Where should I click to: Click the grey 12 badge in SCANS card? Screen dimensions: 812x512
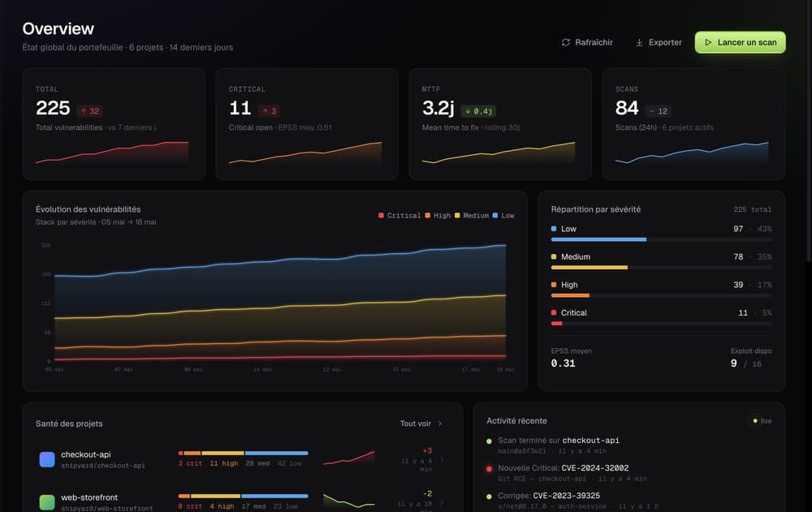click(659, 111)
